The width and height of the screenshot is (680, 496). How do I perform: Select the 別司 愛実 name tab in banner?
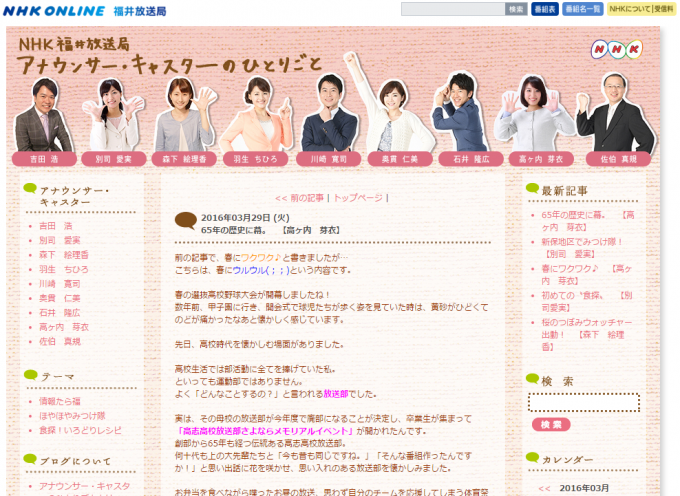click(114, 159)
